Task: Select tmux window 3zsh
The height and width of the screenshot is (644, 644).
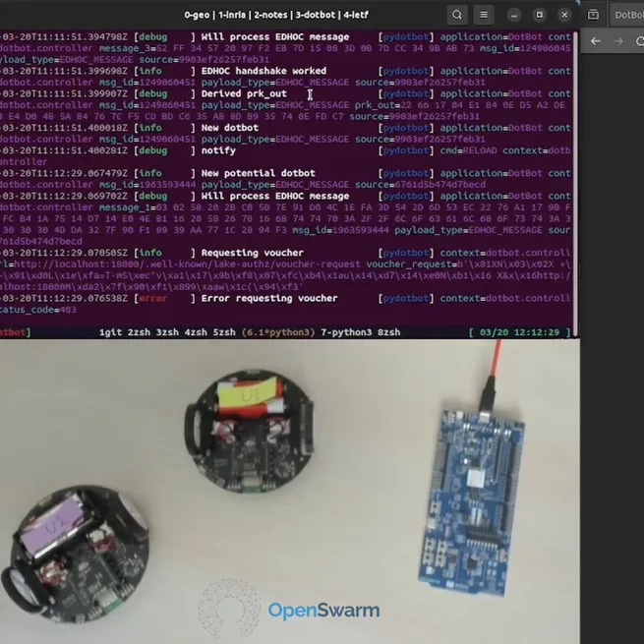Action: 167,332
